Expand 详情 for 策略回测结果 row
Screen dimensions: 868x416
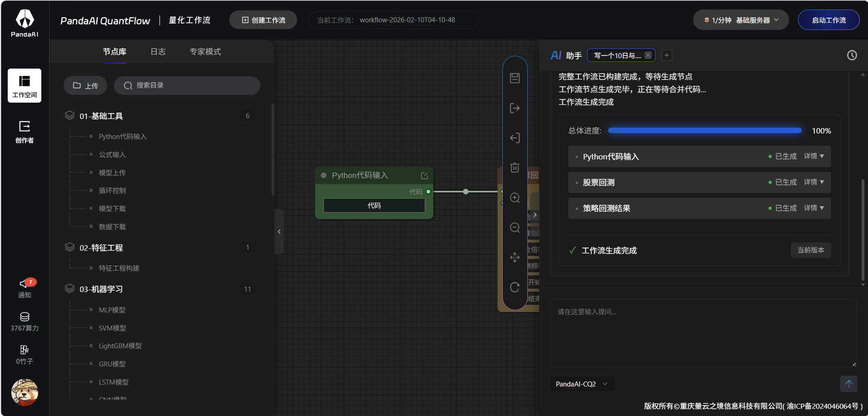(814, 208)
